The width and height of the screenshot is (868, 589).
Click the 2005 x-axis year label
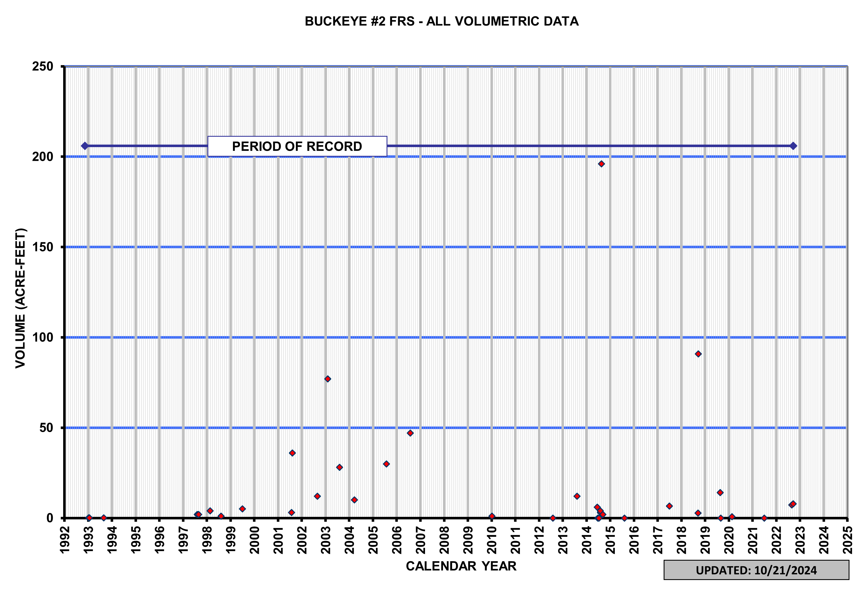pos(373,540)
